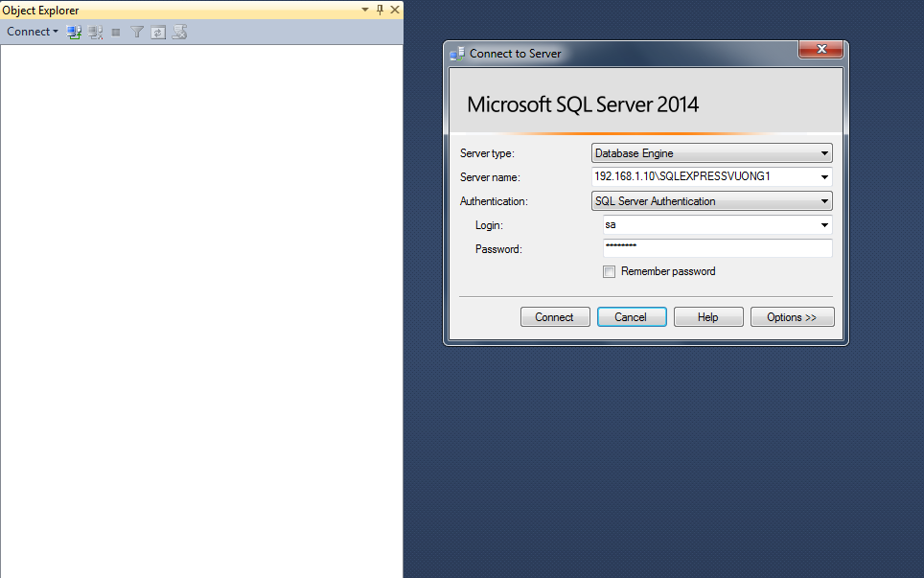924x578 pixels.
Task: Click the Refresh icon in Object Explorer
Action: point(158,33)
